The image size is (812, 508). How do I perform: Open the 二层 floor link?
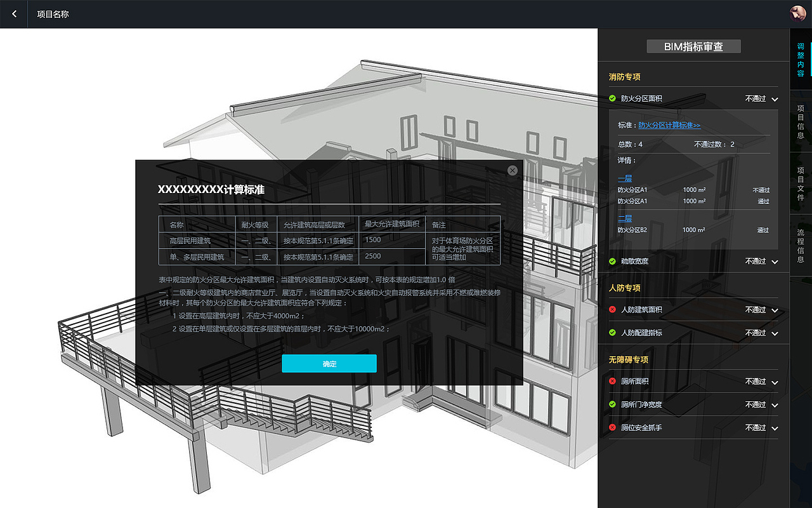tap(625, 218)
